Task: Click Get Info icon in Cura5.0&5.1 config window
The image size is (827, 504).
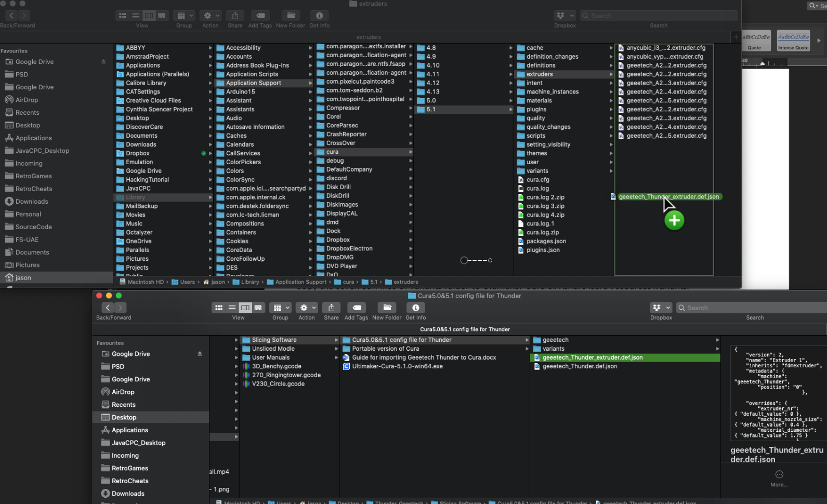Action: tap(415, 308)
